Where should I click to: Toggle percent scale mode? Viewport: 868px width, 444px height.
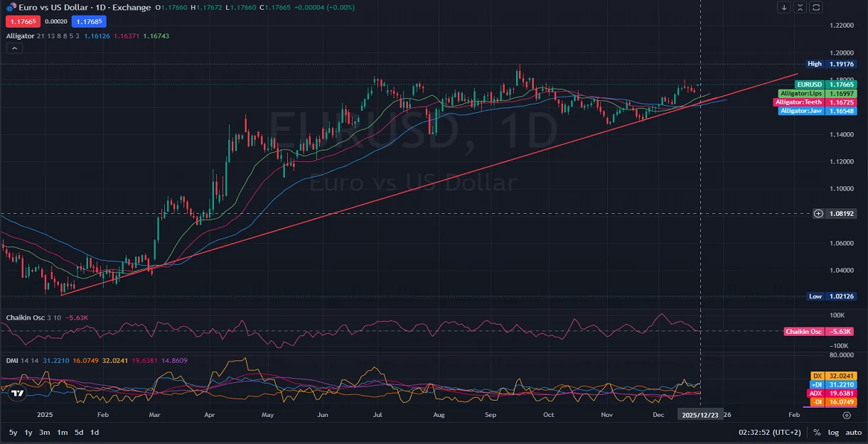[x=817, y=432]
